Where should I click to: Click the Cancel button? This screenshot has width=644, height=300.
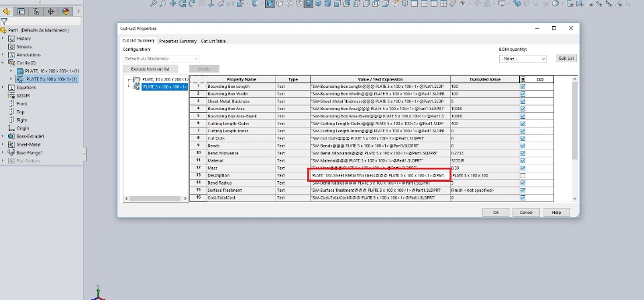point(526,213)
